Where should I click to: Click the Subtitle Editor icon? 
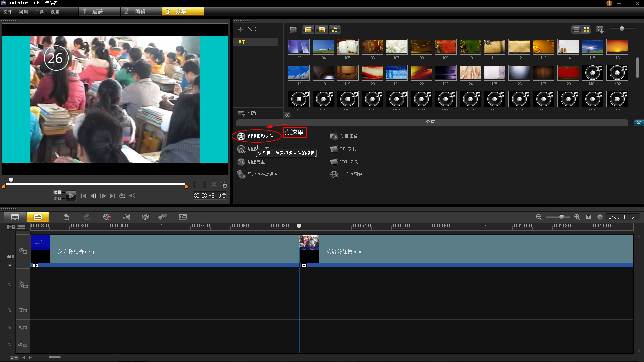click(183, 217)
